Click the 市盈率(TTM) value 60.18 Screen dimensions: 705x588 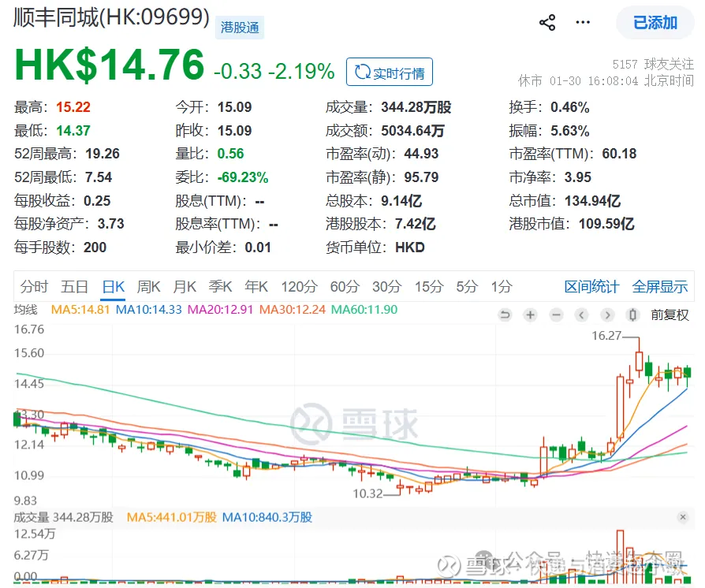(x=619, y=154)
